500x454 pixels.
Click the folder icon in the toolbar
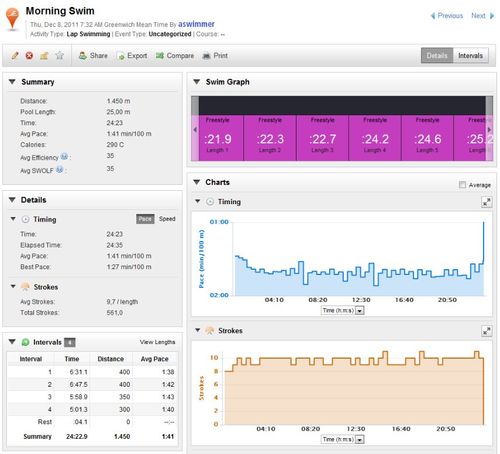coord(44,56)
